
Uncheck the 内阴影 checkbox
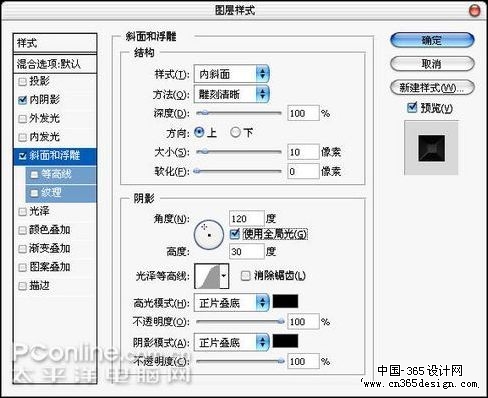point(22,100)
